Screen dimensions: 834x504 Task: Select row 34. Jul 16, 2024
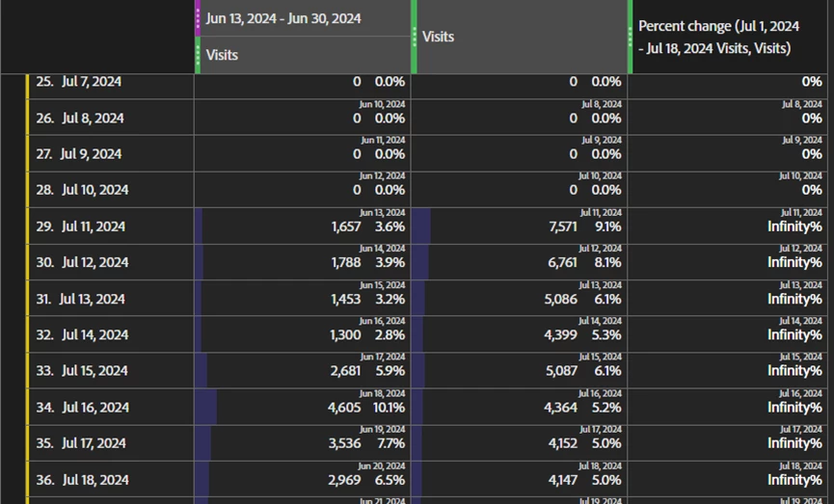point(111,407)
